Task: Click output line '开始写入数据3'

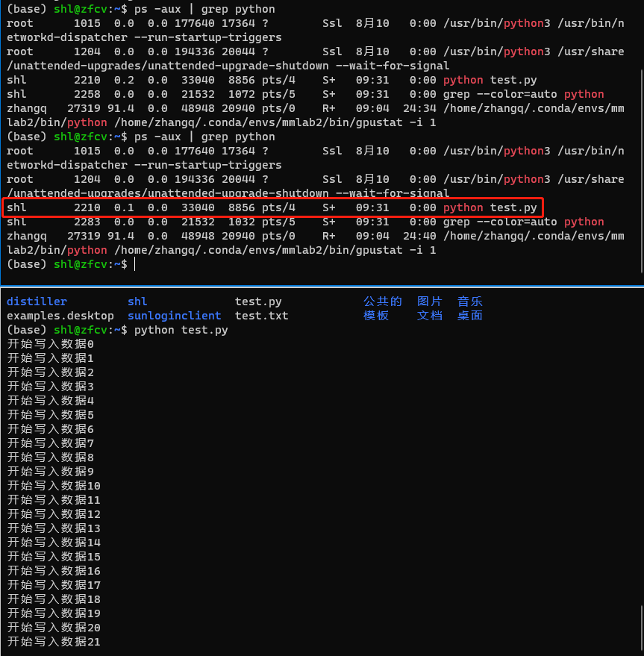Action: coord(50,387)
